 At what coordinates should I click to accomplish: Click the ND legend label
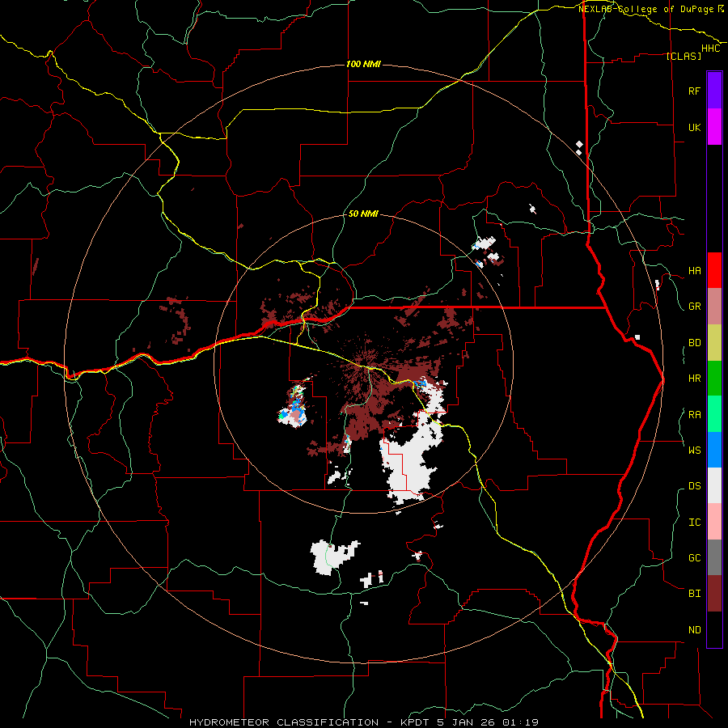point(694,630)
